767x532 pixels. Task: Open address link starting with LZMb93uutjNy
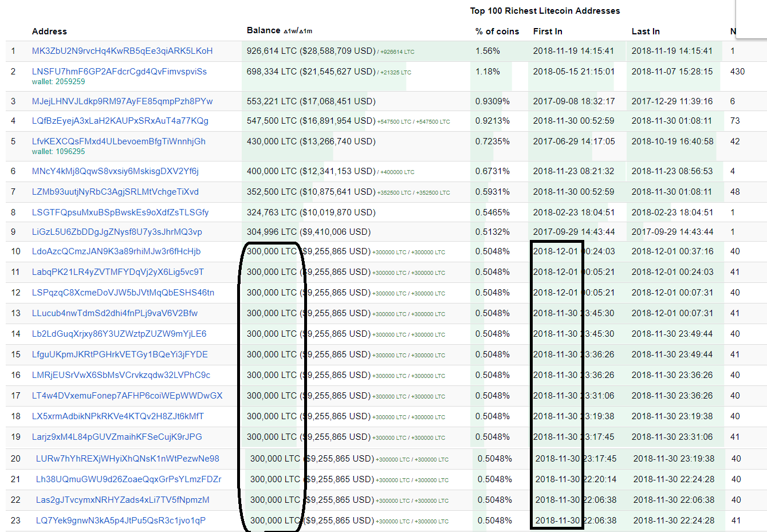tap(115, 192)
